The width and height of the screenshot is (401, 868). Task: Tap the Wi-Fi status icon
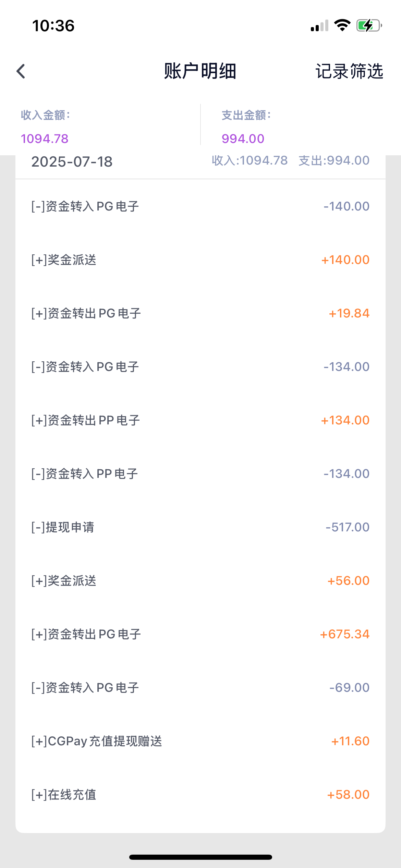tap(342, 25)
